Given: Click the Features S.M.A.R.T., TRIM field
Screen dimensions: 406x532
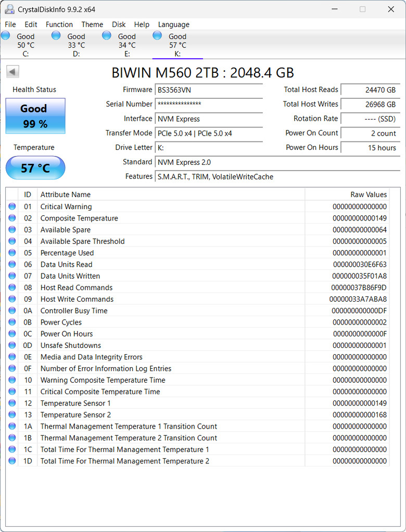Looking at the screenshot, I should click(277, 176).
